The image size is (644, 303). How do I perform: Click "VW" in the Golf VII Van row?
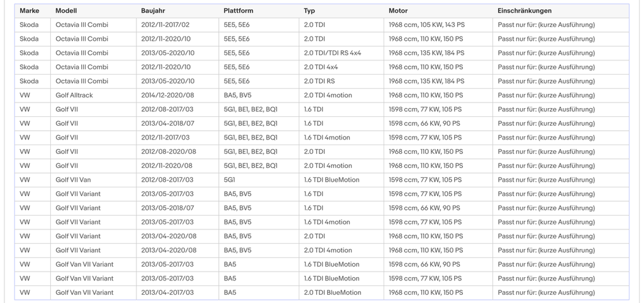coord(25,180)
